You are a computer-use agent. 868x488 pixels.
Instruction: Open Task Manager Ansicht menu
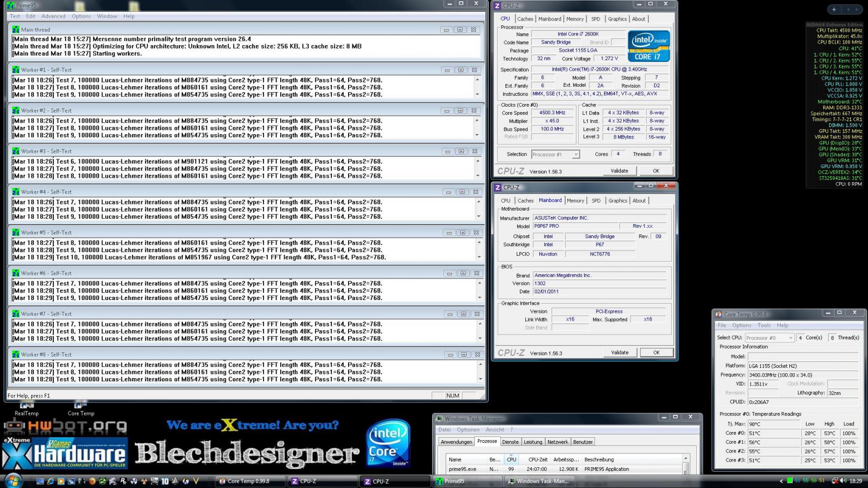tap(495, 430)
